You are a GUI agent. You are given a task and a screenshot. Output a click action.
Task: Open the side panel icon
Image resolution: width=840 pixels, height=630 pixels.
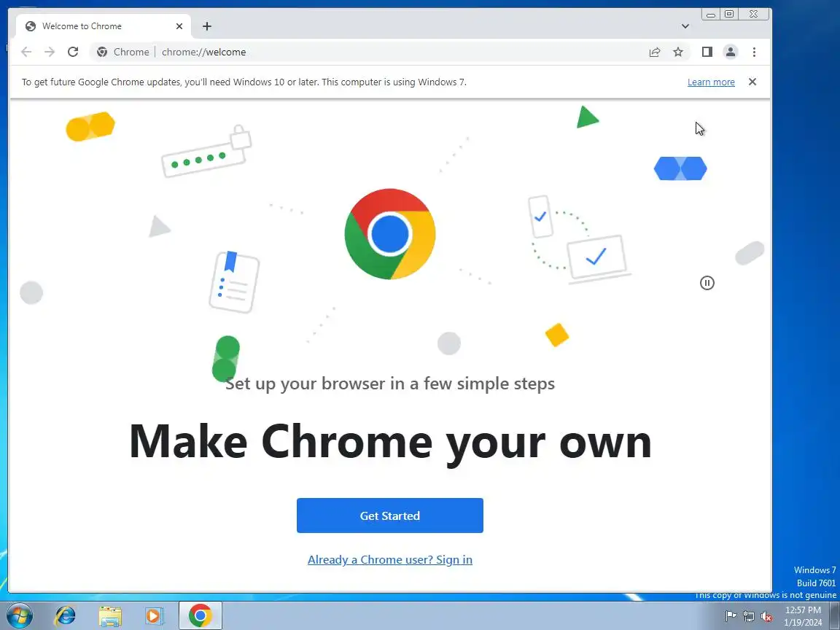click(707, 52)
